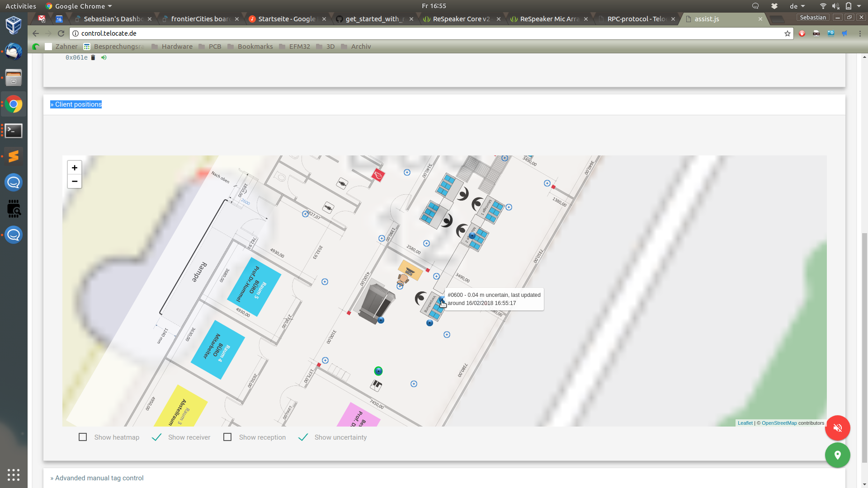Switch to ReSpeaker Mic Array tab

(x=549, y=19)
